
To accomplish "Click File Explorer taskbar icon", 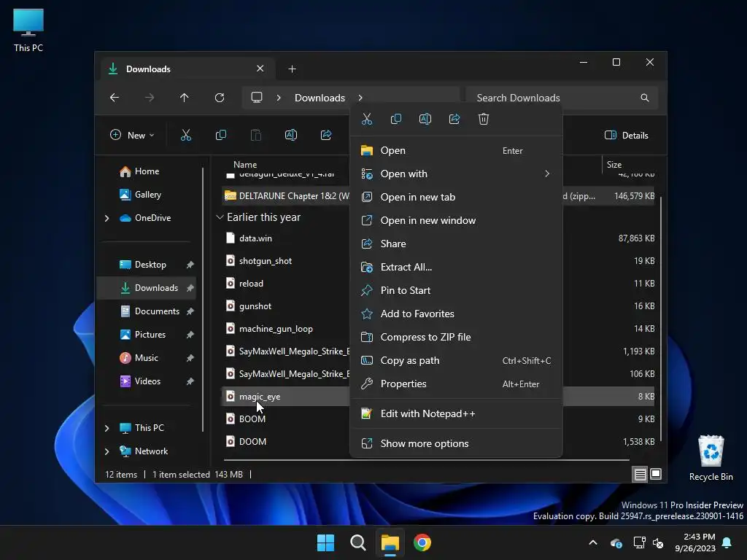I will (390, 542).
